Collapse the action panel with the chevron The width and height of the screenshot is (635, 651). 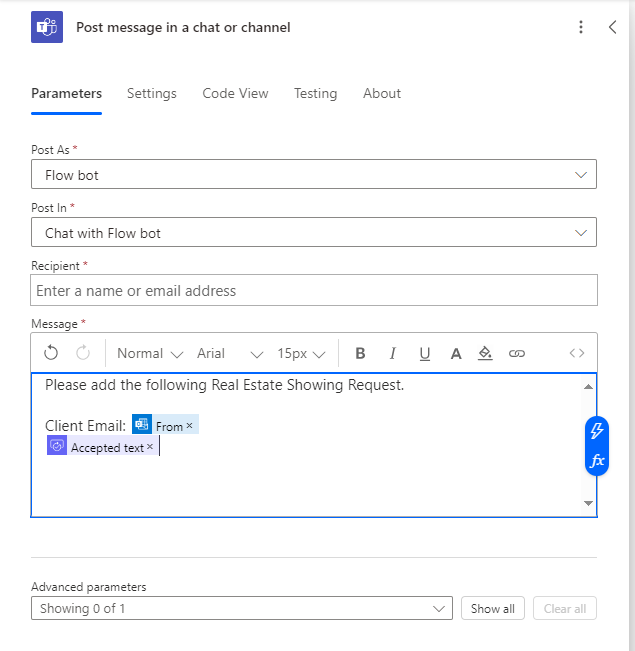612,27
